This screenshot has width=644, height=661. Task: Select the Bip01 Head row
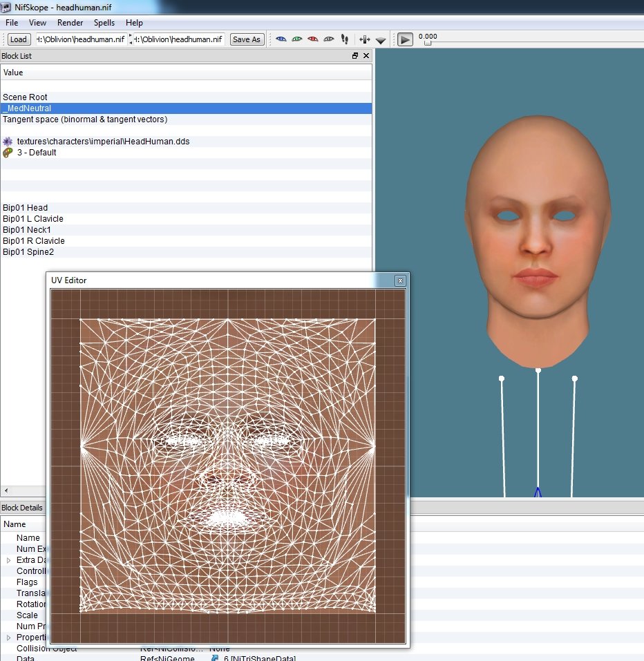pyautogui.click(x=186, y=207)
